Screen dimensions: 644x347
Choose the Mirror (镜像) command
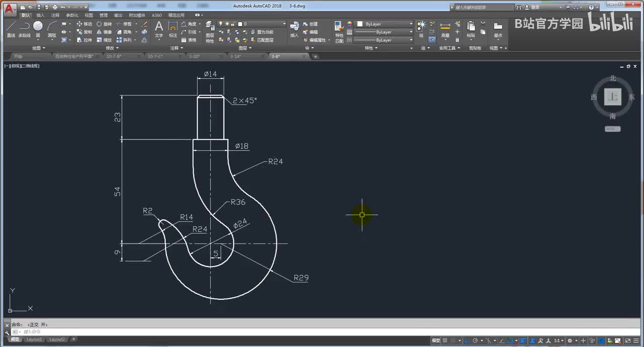pyautogui.click(x=104, y=32)
